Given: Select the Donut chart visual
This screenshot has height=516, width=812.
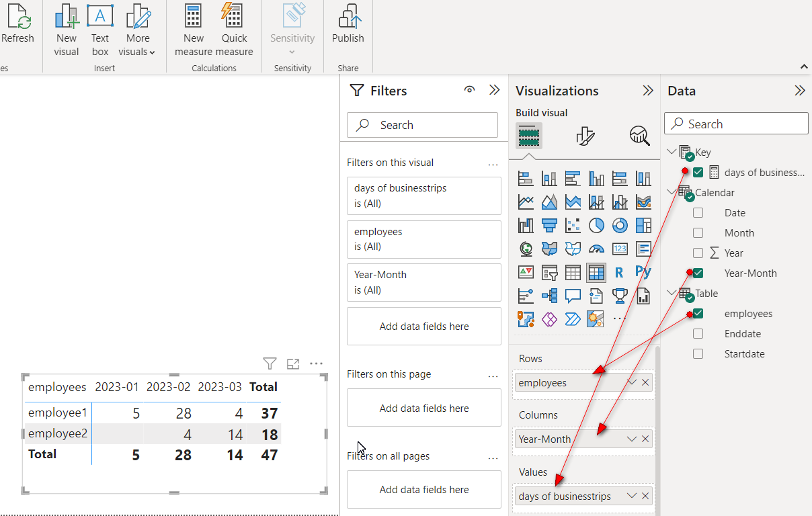Looking at the screenshot, I should 620,225.
